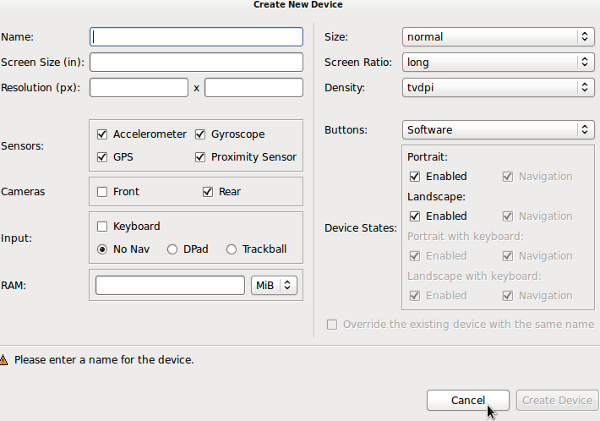This screenshot has width=600, height=421.
Task: Click the resolution width field
Action: [138, 87]
